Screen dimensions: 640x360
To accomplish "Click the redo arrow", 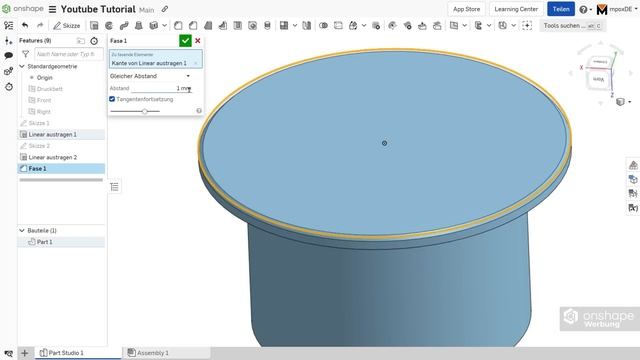I will (x=40, y=26).
